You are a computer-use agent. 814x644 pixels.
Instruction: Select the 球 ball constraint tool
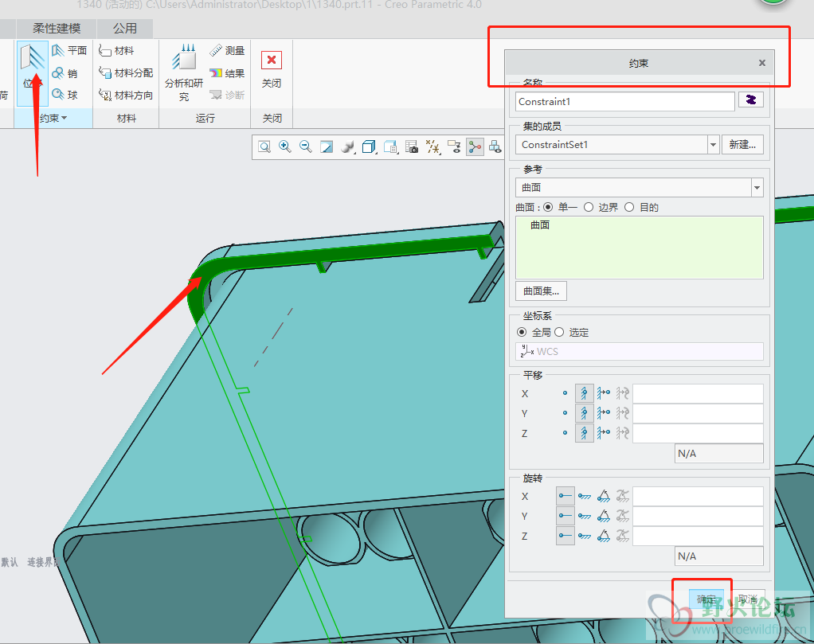point(65,95)
